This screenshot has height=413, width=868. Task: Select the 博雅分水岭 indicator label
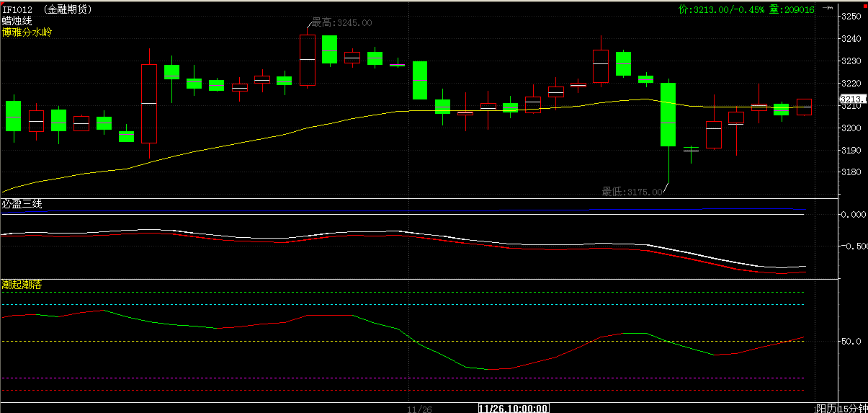click(x=27, y=32)
